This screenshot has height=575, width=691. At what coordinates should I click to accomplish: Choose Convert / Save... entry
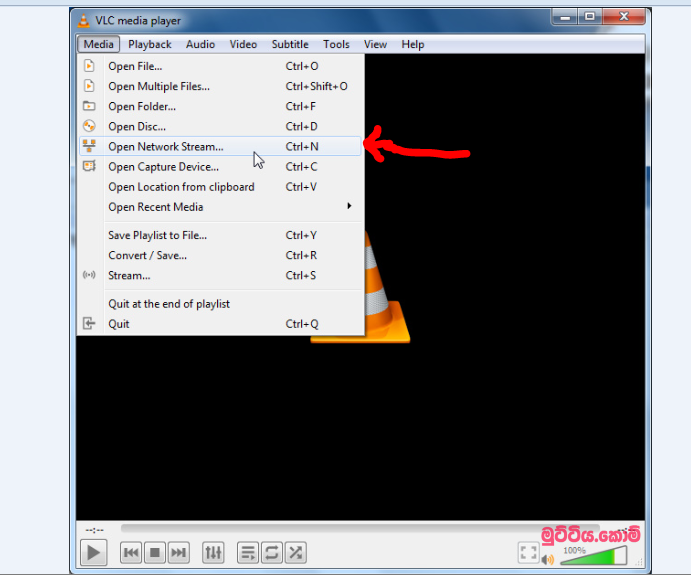[220, 255]
